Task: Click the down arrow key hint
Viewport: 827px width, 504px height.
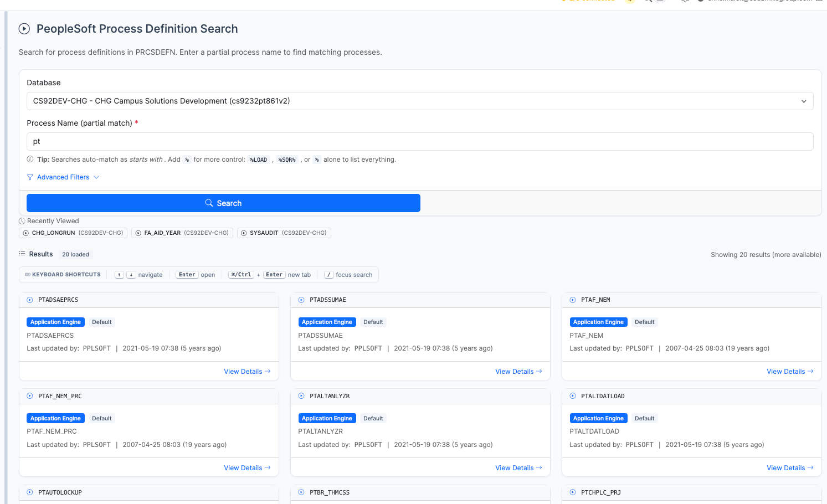Action: [x=131, y=275]
